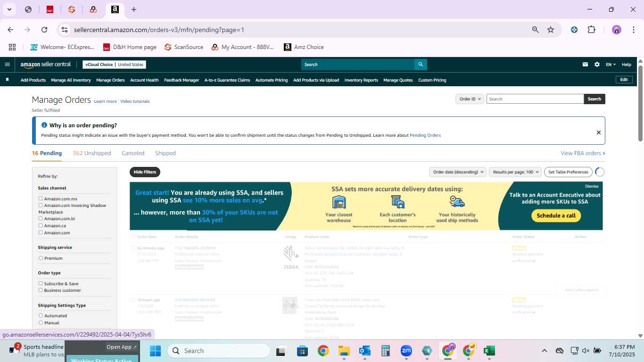
Task: Bookmark this page with the star icon
Action: coord(551,30)
